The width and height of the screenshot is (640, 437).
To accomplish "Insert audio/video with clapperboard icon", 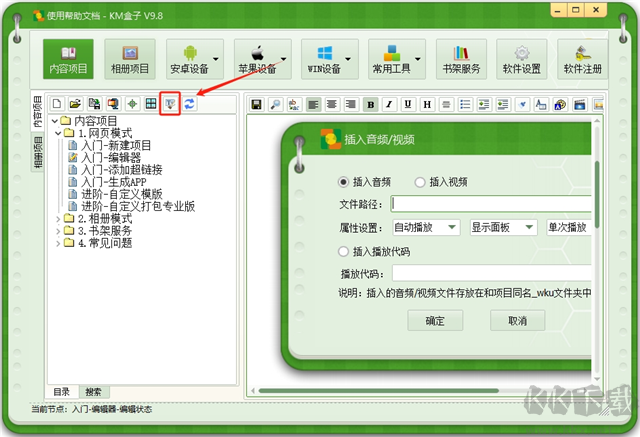I will click(x=580, y=105).
